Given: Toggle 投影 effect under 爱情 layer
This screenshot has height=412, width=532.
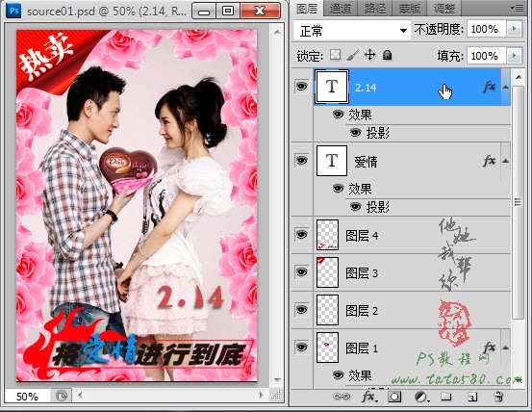Looking at the screenshot, I should coord(355,206).
